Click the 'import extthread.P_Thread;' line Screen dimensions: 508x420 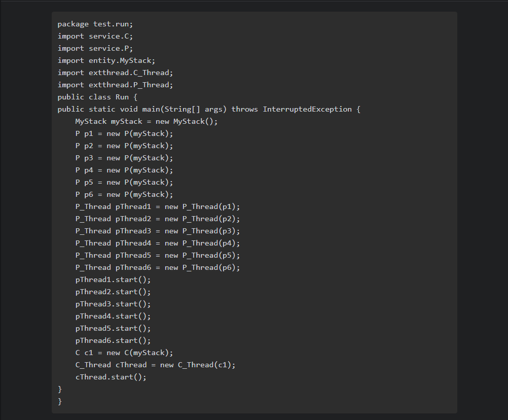pos(115,85)
